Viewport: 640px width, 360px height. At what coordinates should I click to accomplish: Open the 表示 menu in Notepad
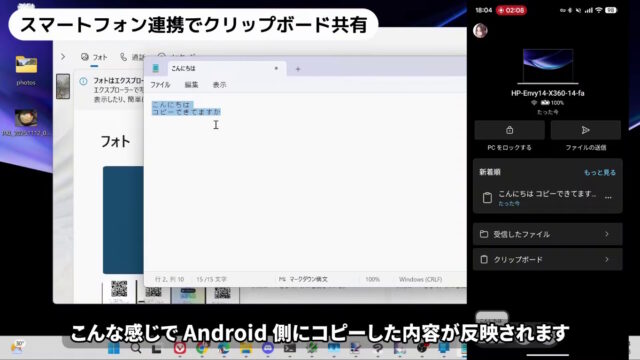(219, 85)
